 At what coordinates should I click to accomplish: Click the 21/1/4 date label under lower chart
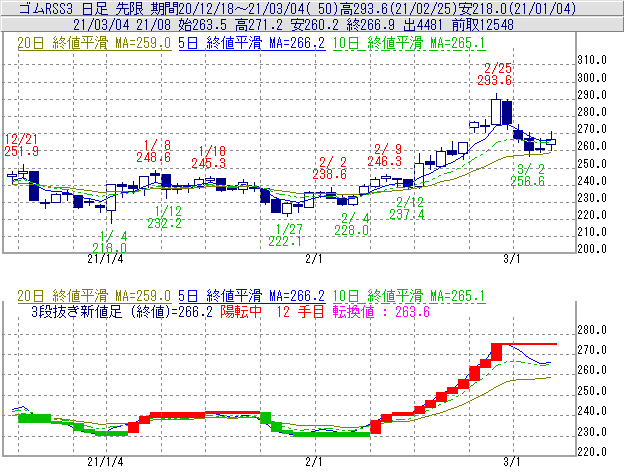(x=105, y=462)
